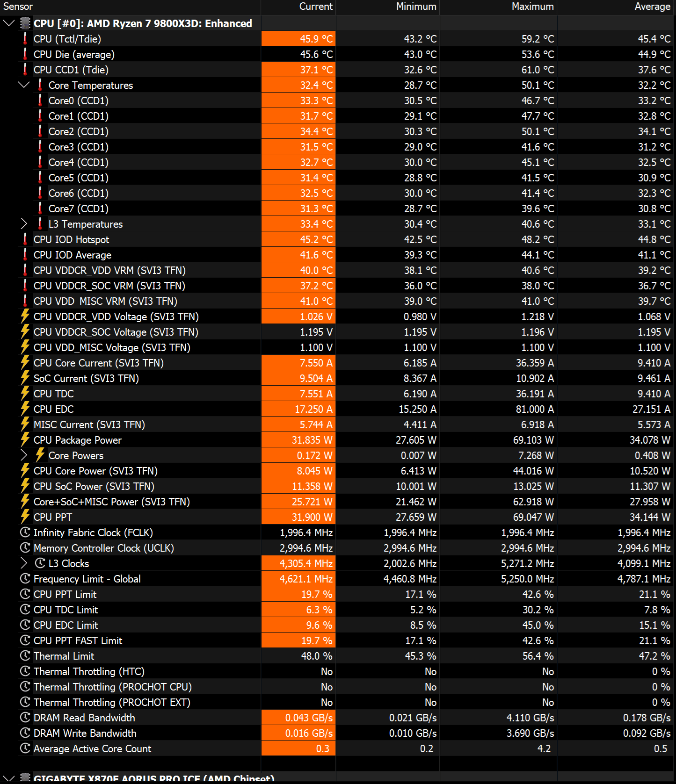Click the 69.103 W maximum Package Power value
The height and width of the screenshot is (784, 676).
click(x=533, y=440)
